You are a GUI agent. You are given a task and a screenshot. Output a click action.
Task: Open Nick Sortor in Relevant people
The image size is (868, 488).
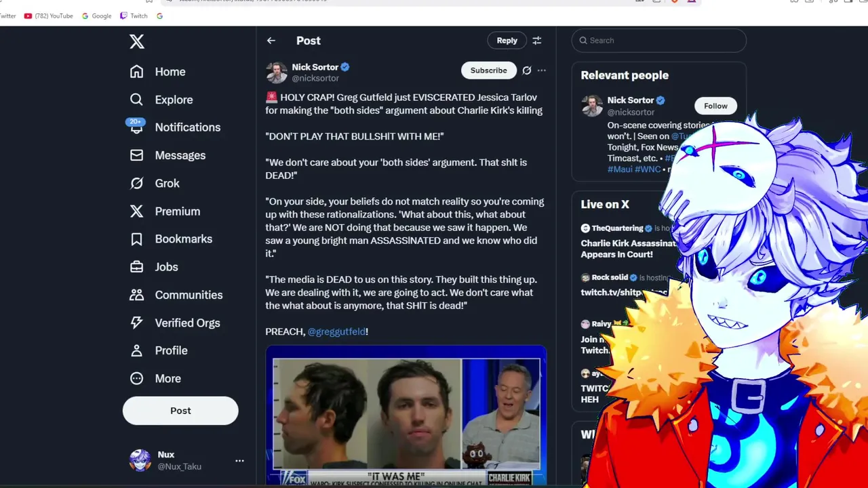631,100
